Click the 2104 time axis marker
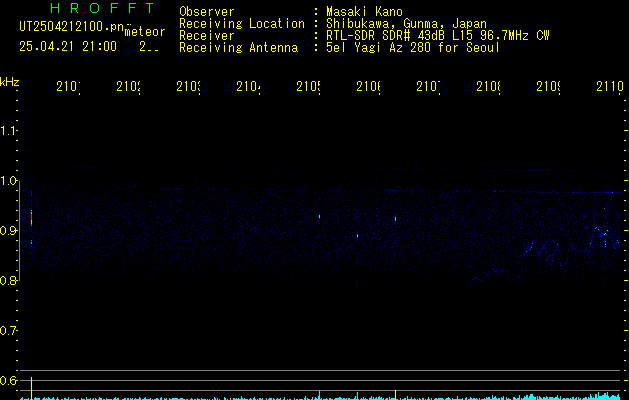Image resolution: width=629 pixels, height=400 pixels. (248, 86)
